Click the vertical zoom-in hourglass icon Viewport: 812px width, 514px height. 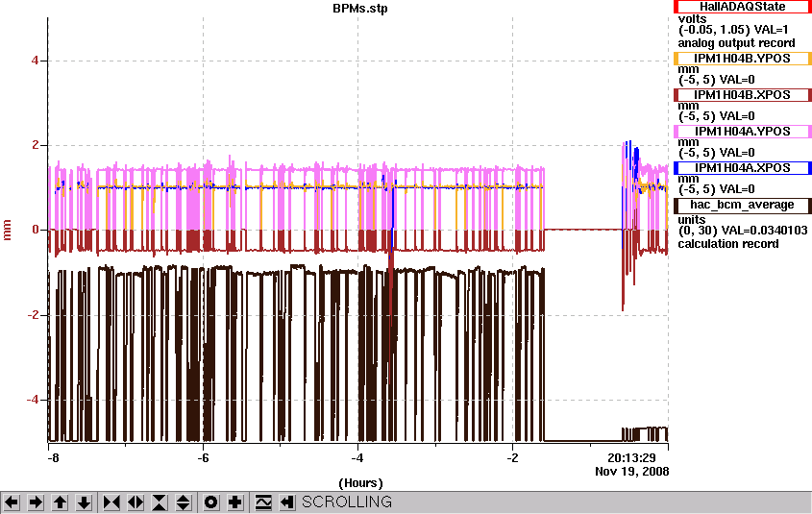pos(160,502)
